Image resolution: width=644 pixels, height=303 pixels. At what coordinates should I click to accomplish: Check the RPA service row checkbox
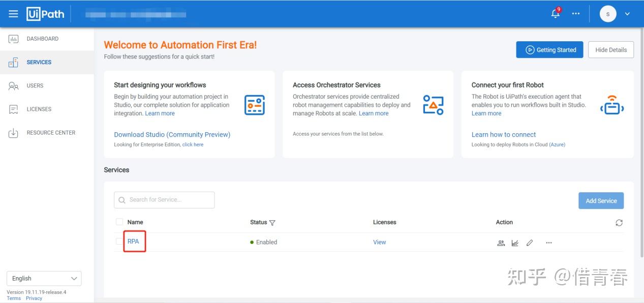coord(119,241)
